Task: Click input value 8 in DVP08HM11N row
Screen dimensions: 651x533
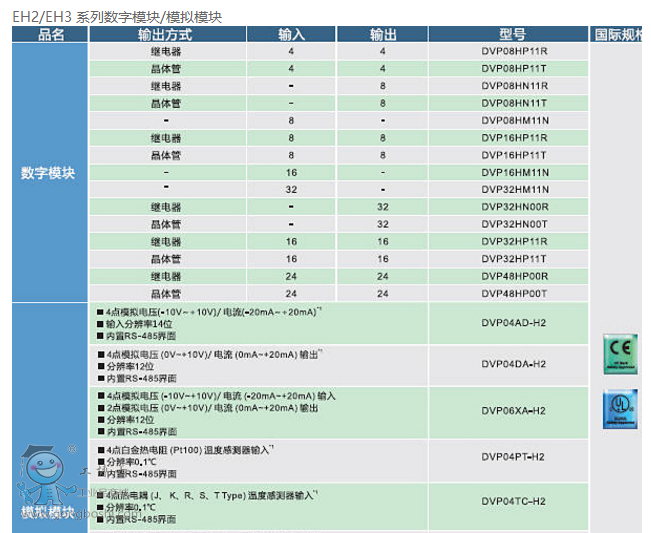Action: pyautogui.click(x=291, y=120)
